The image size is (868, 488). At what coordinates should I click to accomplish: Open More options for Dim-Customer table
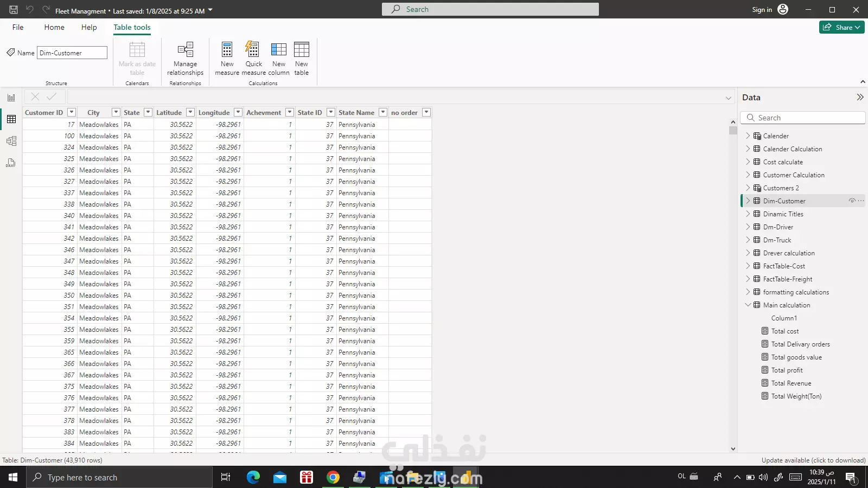tap(861, 201)
